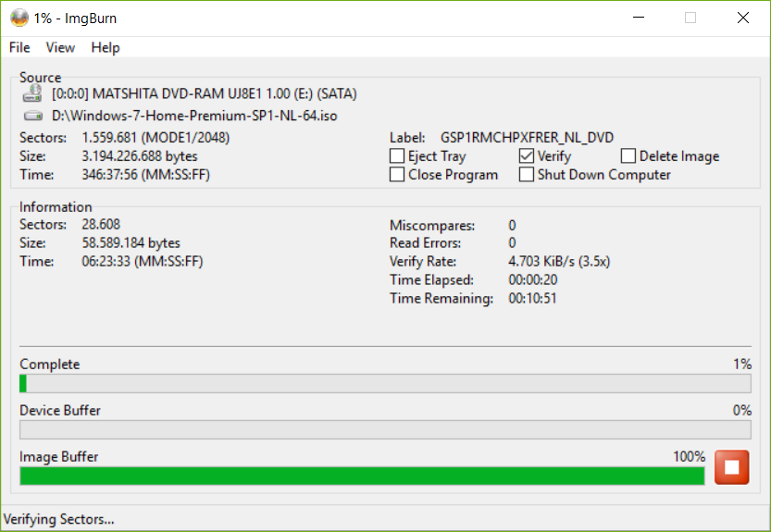
Task: Click Time Remaining value 00:10:51
Action: [x=532, y=299]
